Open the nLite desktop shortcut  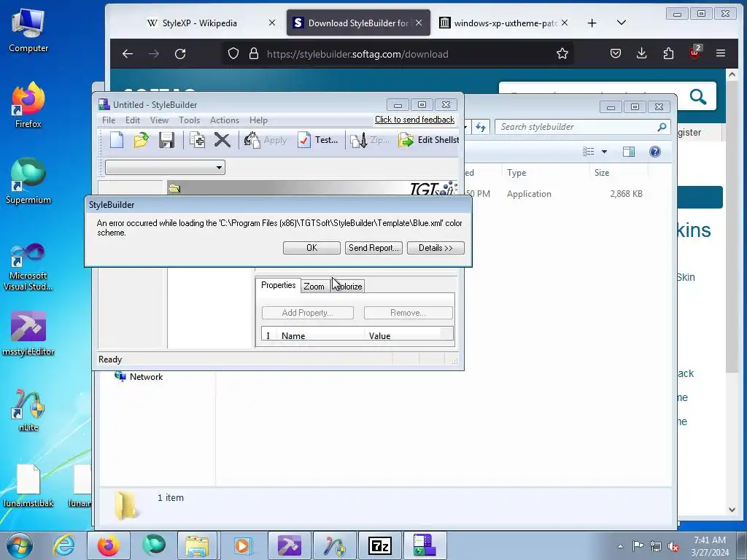28,410
